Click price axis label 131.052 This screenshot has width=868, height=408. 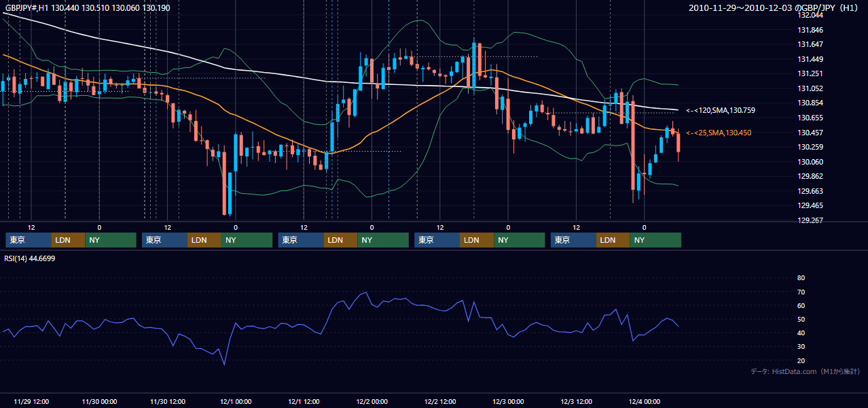(x=810, y=88)
